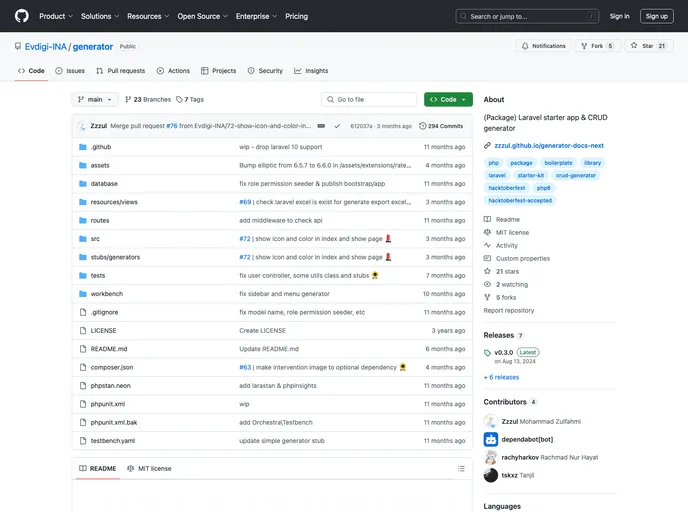Screen dimensions: 688x512
Task: Click the README outline list icon
Action: (x=461, y=469)
